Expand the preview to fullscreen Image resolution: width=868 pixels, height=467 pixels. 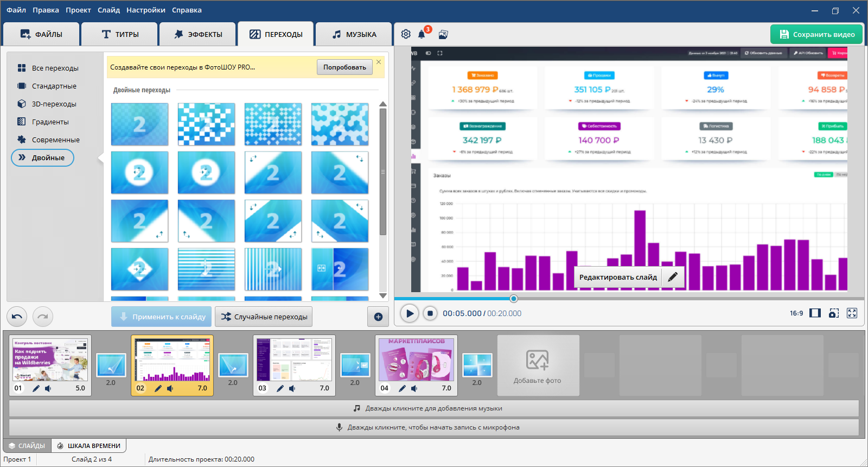(852, 313)
